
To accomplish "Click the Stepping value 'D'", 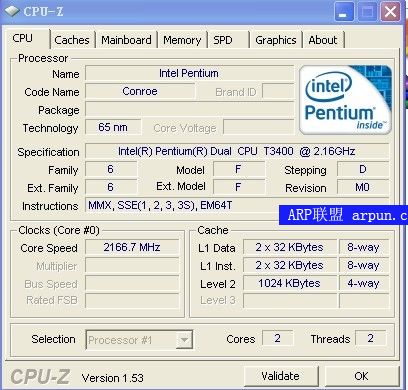I will [363, 169].
